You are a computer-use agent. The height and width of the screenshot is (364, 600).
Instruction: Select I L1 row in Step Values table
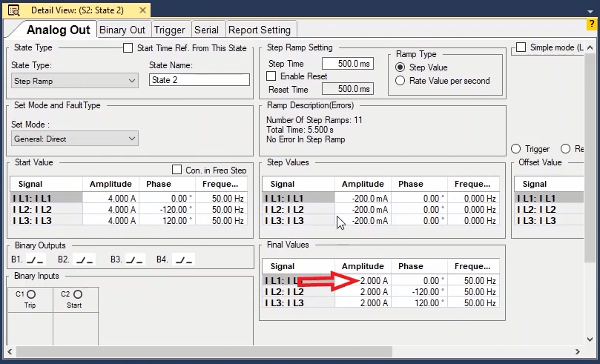point(298,198)
